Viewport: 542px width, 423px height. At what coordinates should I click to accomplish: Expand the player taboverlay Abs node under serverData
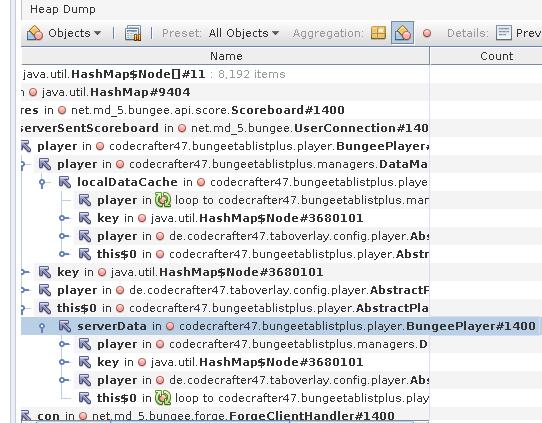click(63, 380)
